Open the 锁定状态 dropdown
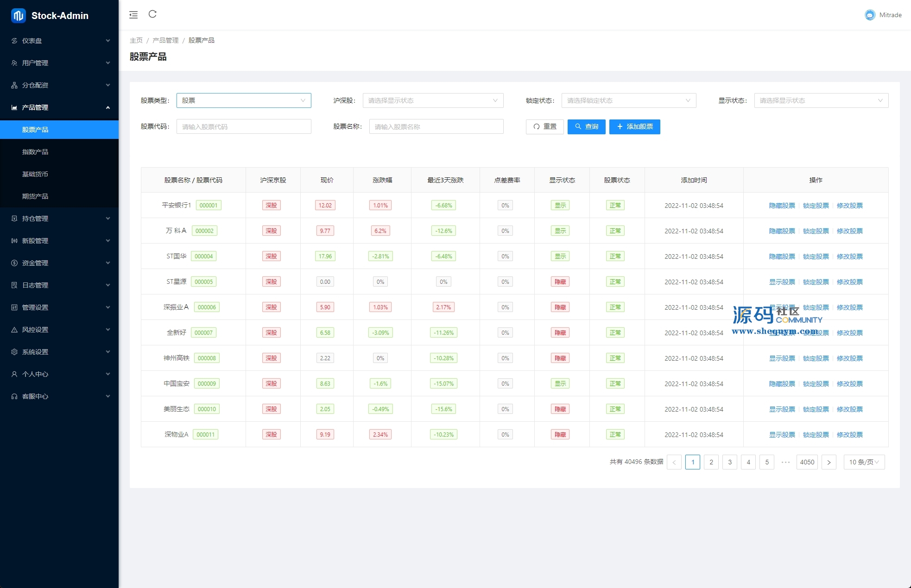 click(628, 100)
